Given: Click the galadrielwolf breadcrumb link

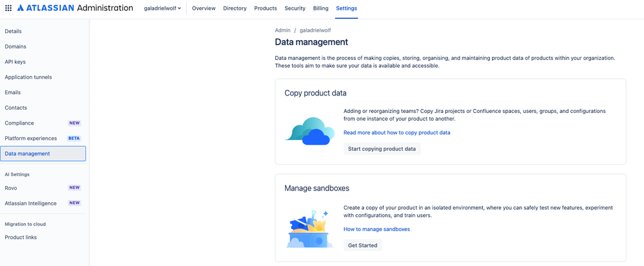Looking at the screenshot, I should coord(315,30).
